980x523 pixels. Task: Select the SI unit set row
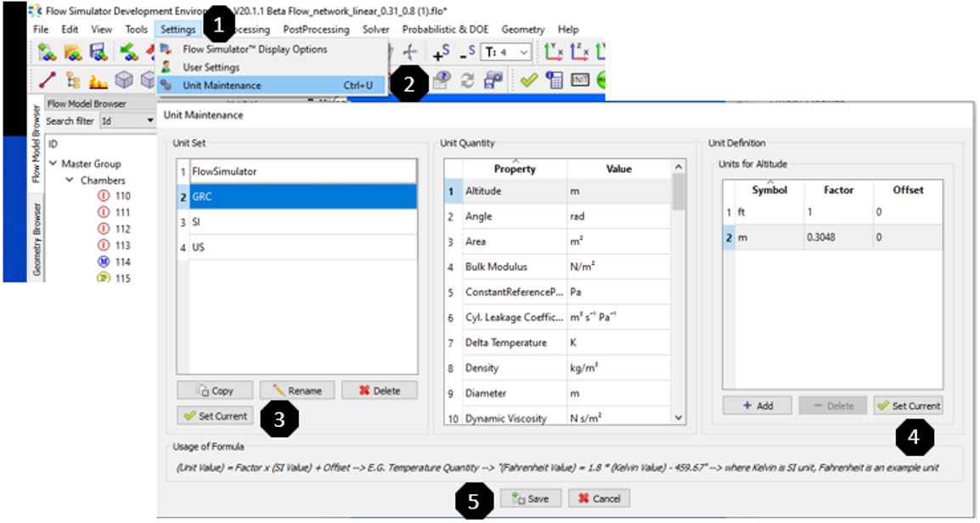(296, 221)
